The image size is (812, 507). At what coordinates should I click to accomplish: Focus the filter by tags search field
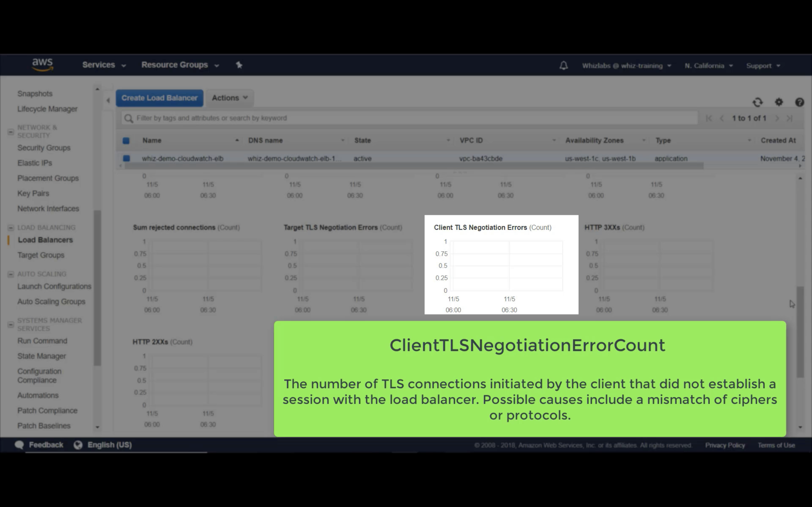[x=409, y=118]
